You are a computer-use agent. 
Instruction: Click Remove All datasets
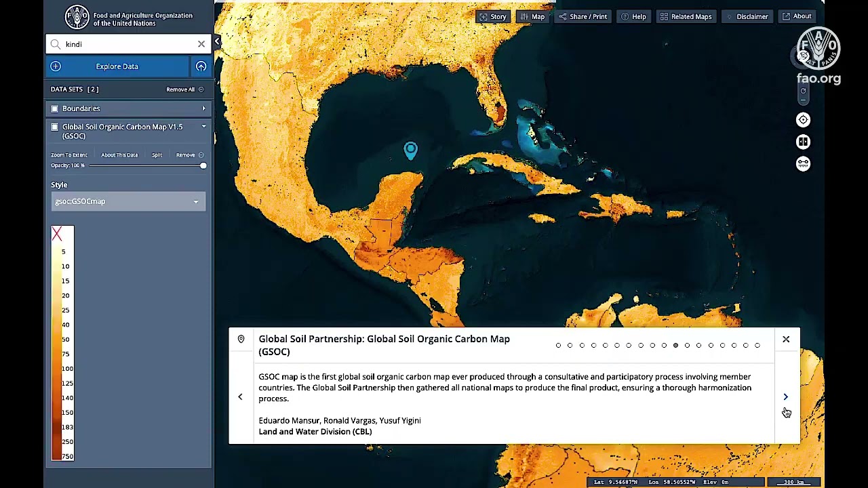pos(180,89)
